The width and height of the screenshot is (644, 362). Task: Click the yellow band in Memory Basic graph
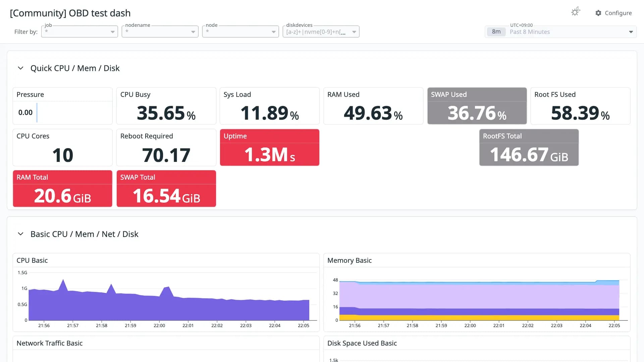(x=479, y=317)
